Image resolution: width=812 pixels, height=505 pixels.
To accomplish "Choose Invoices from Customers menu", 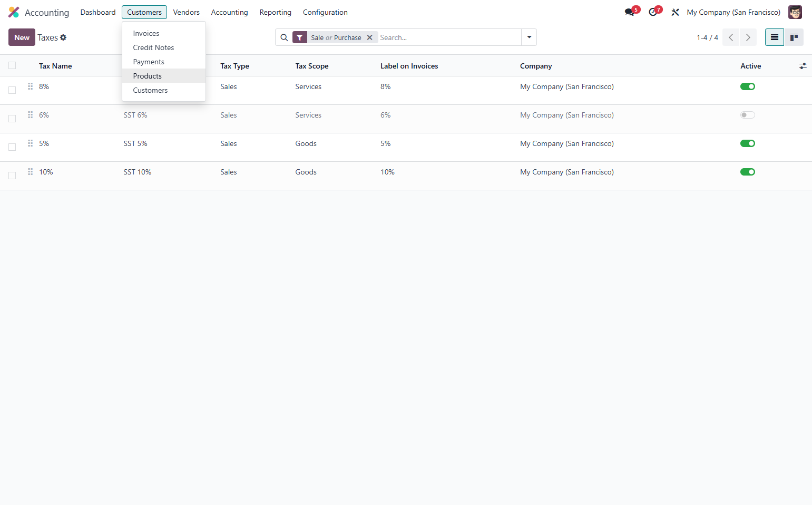I will pyautogui.click(x=164, y=33).
